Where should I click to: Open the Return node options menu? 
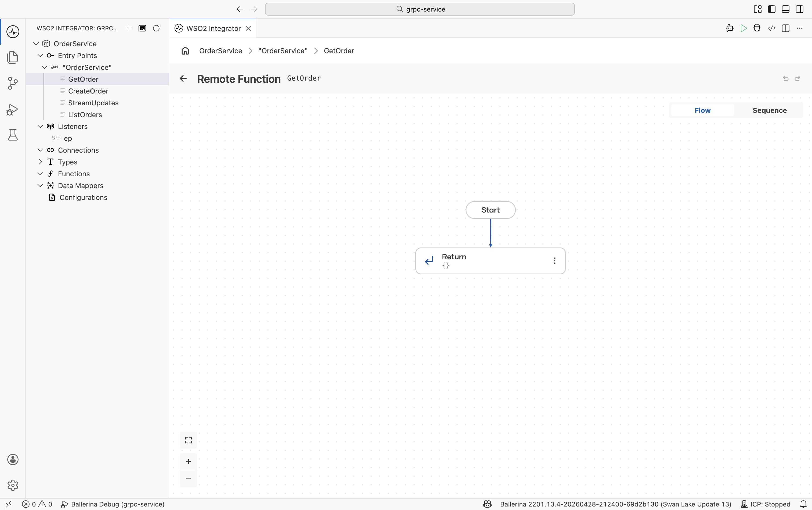click(554, 261)
